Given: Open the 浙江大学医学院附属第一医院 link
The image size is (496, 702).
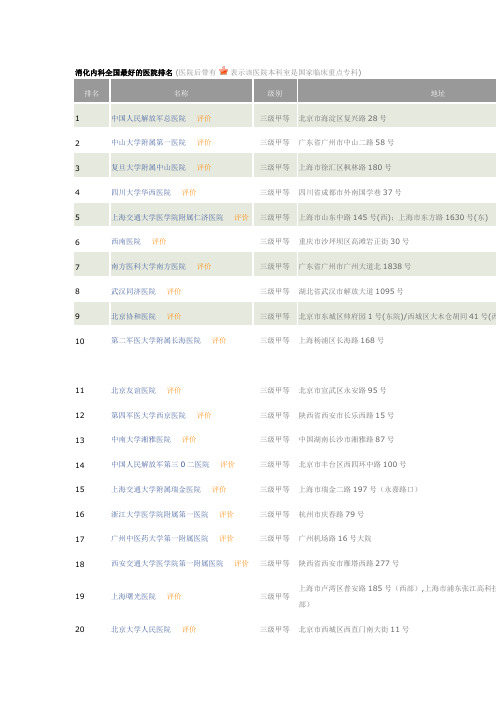Looking at the screenshot, I should 160,514.
